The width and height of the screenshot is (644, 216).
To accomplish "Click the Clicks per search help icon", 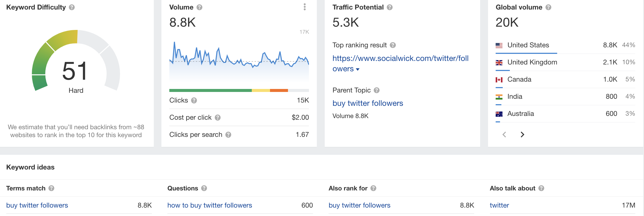I will pos(228,135).
